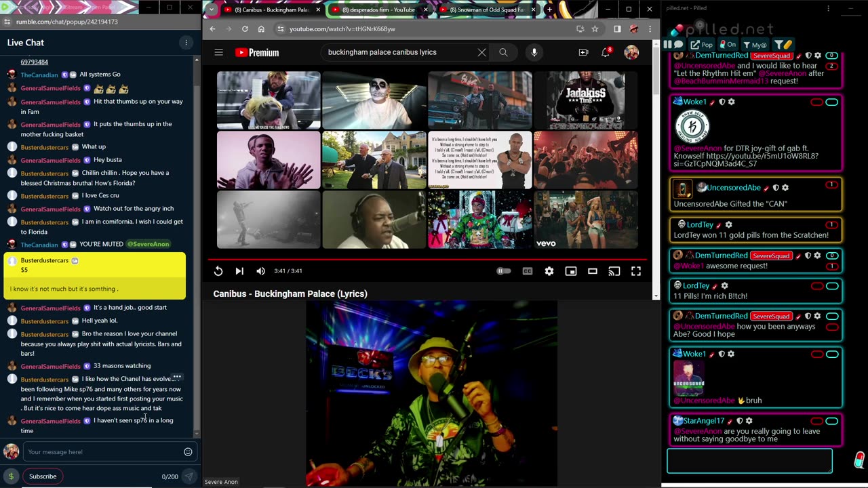Toggle the Pilled pill filter button

(x=783, y=45)
